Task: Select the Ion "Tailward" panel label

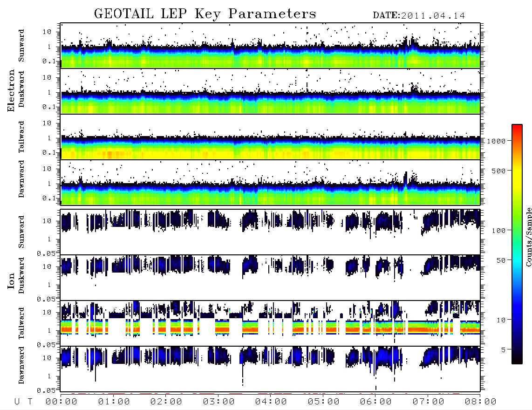Action: pos(21,323)
